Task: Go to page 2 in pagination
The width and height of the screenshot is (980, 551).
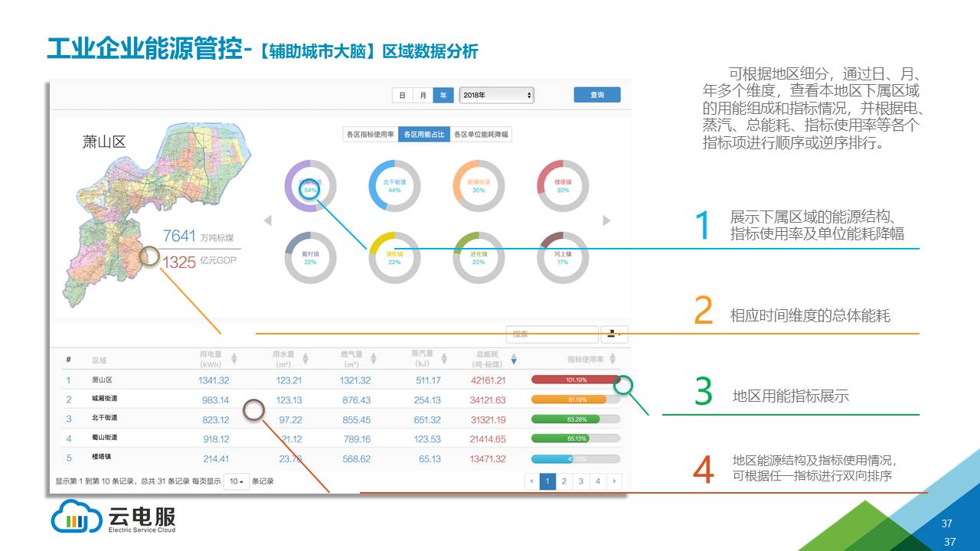Action: pos(564,481)
